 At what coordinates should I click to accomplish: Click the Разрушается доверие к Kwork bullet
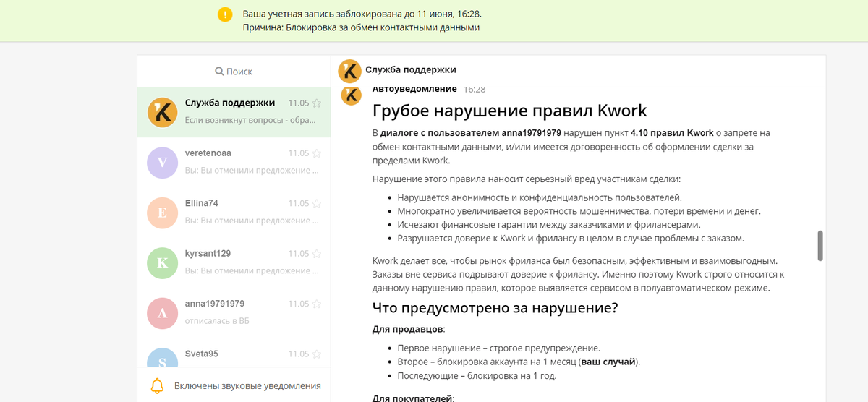[x=571, y=238]
